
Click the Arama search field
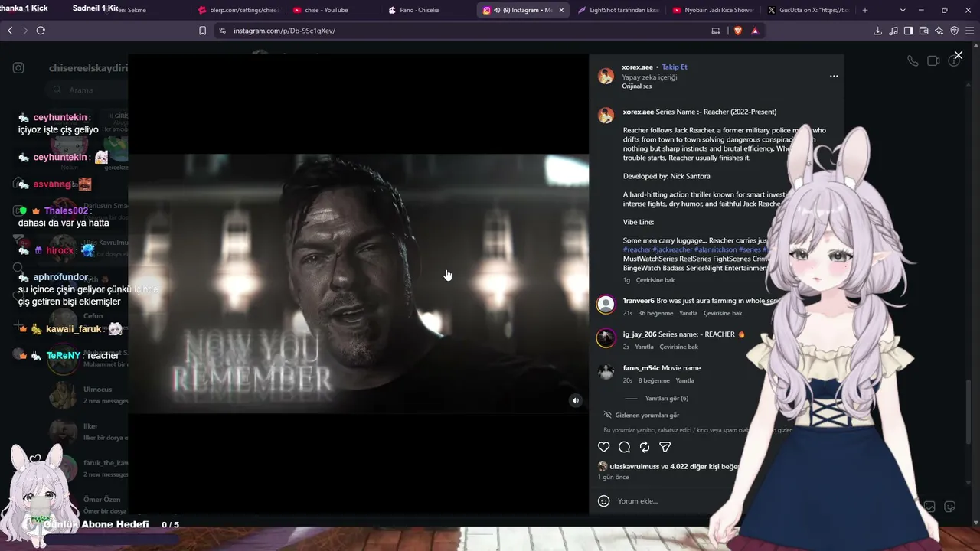click(87, 90)
